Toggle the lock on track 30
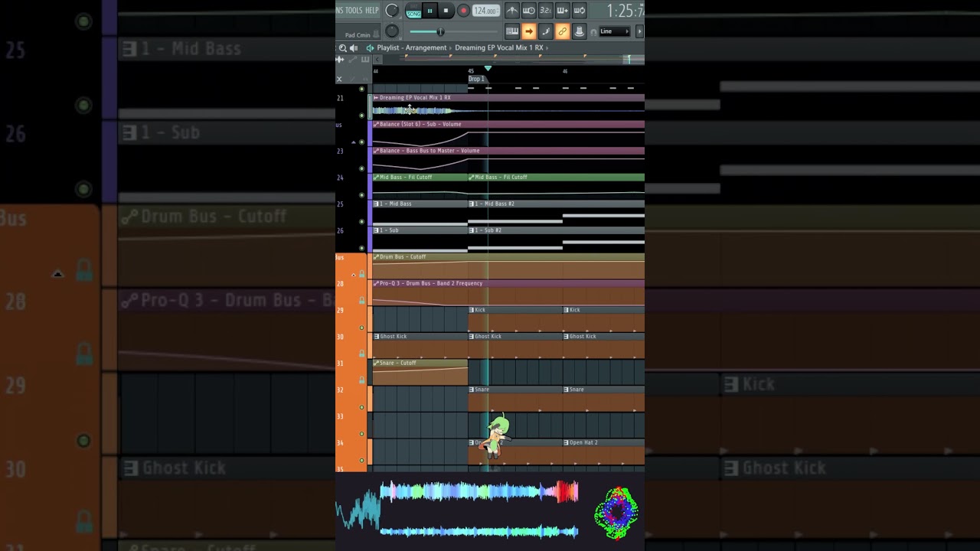 click(362, 354)
